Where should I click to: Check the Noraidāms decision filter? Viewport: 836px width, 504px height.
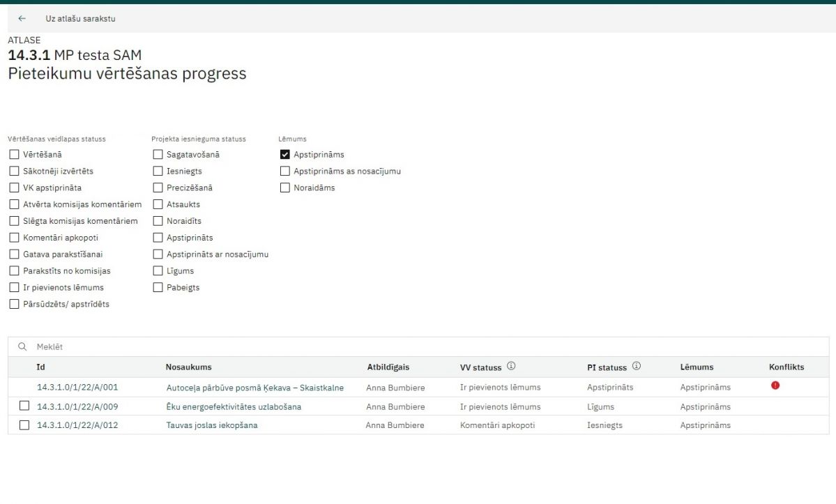[x=284, y=188]
